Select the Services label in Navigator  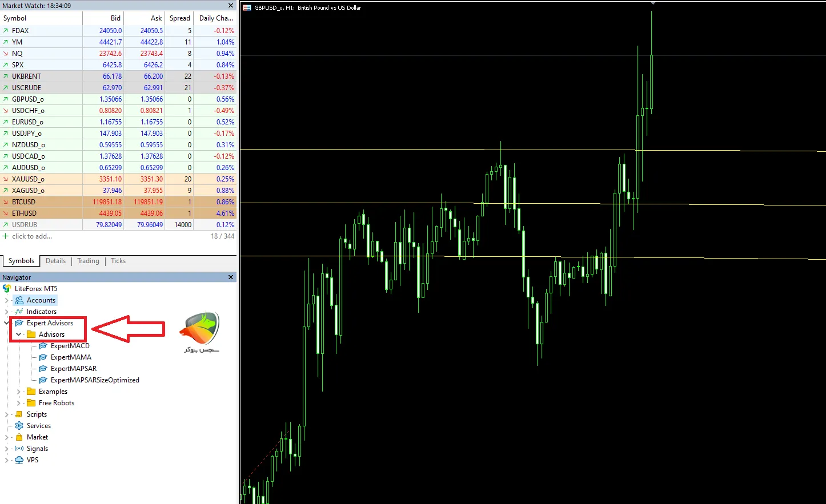(x=39, y=426)
